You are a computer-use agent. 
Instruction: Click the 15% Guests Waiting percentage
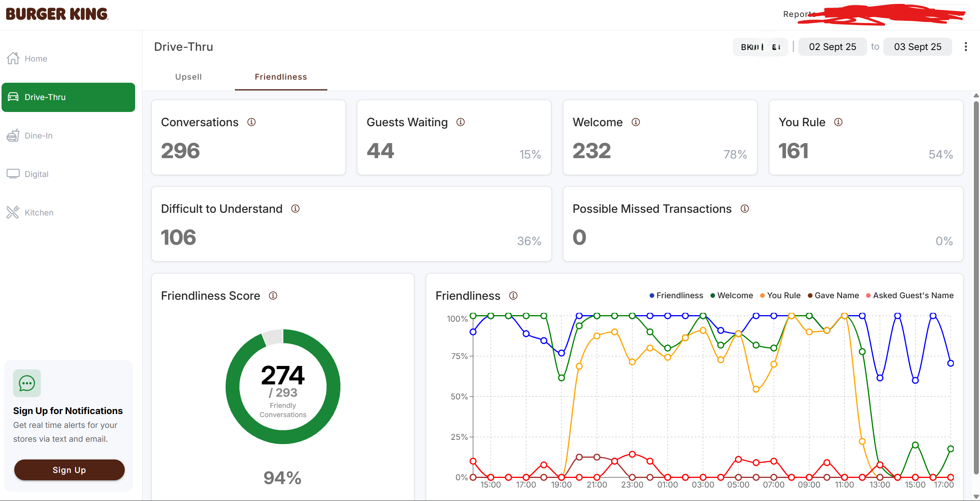pyautogui.click(x=530, y=154)
